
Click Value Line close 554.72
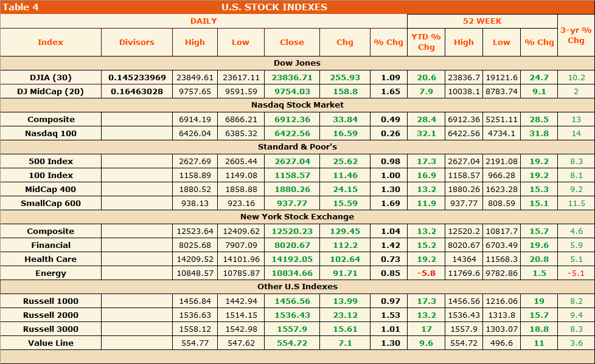point(292,343)
